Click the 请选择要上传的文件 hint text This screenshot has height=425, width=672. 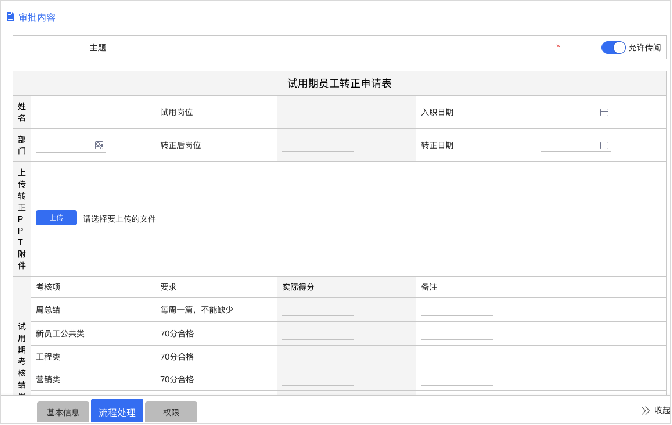[x=119, y=218]
